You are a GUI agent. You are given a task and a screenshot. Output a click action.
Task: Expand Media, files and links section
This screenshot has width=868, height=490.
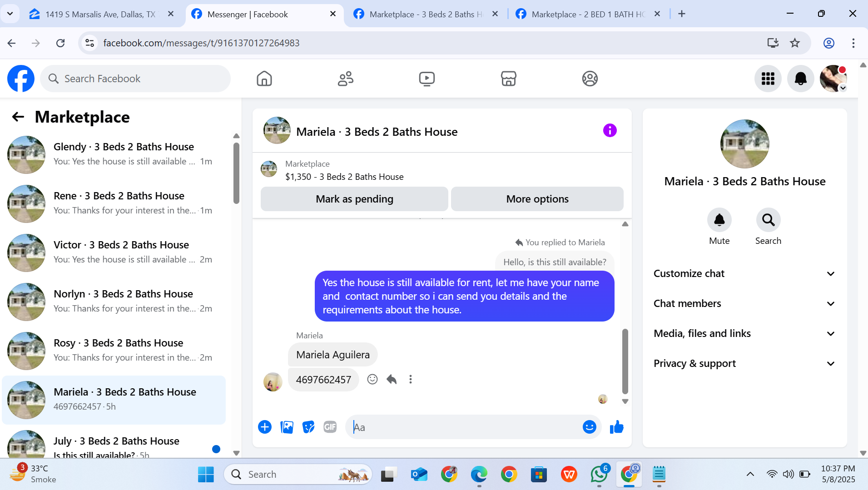[744, 334]
